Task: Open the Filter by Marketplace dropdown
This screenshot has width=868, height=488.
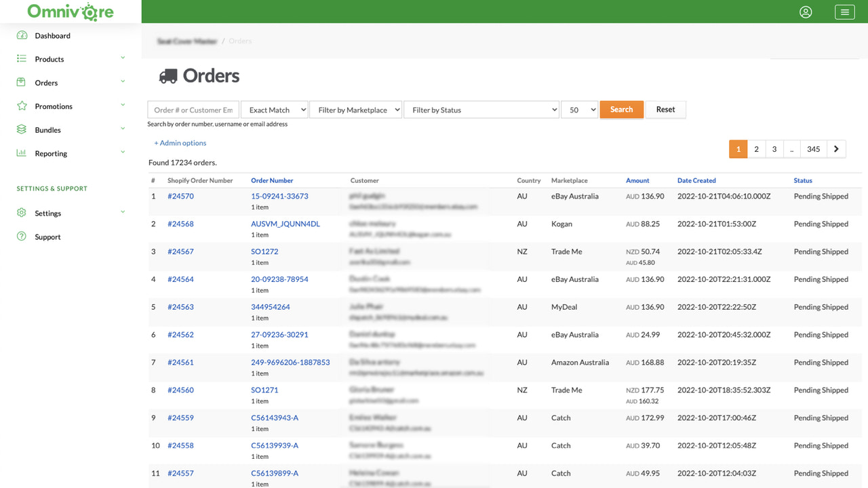Action: coord(355,109)
